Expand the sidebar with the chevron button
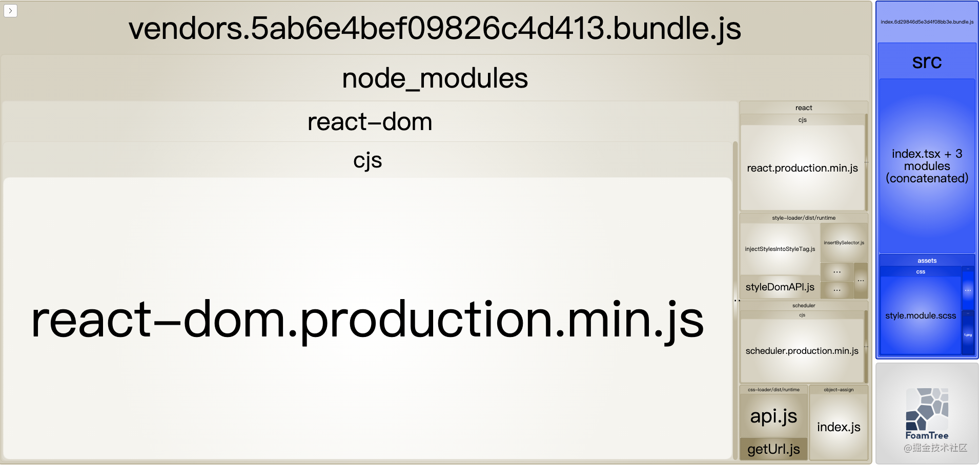This screenshot has height=465, width=980. [x=10, y=10]
